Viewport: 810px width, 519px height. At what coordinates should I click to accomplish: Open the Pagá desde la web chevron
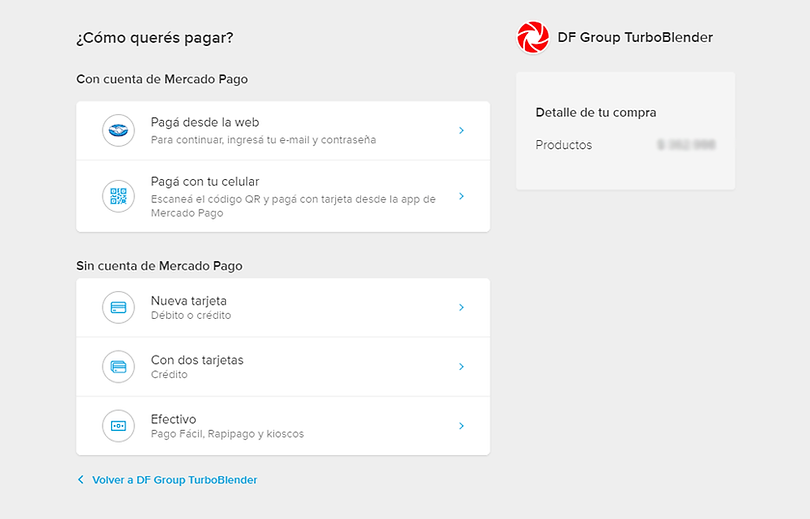[x=461, y=131]
